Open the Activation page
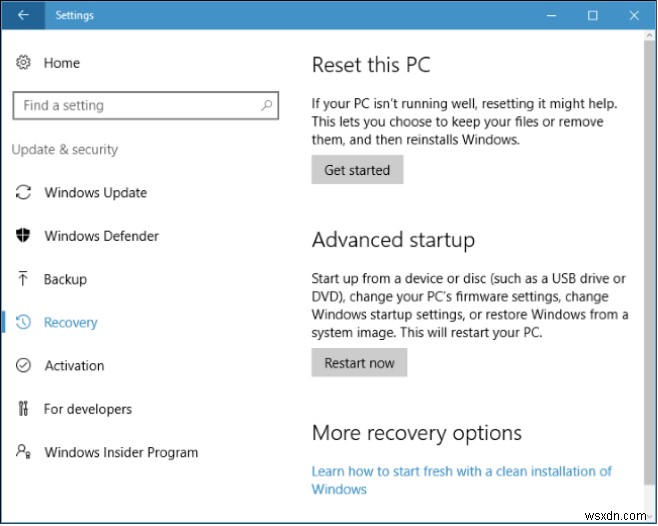This screenshot has width=658, height=526. coord(74,366)
